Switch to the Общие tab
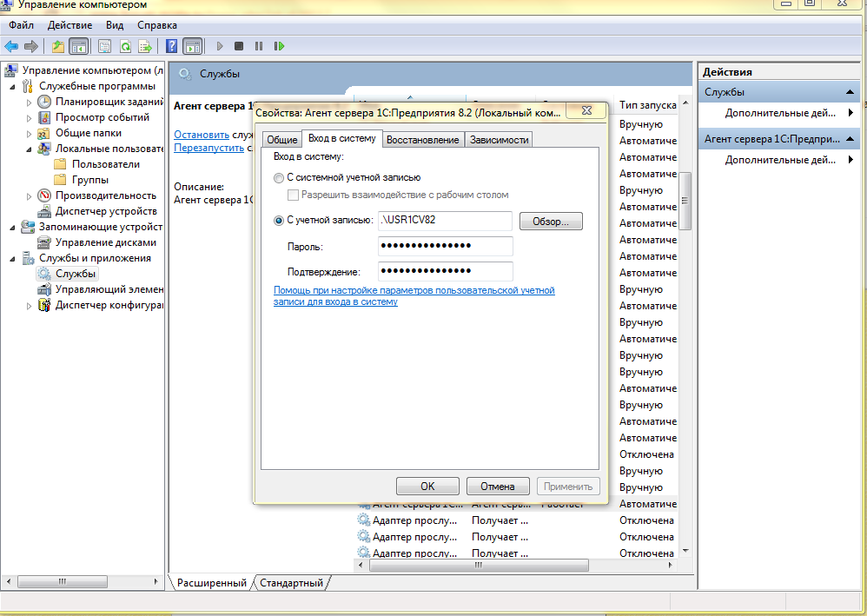Screen dimensions: 867x616 (282, 140)
